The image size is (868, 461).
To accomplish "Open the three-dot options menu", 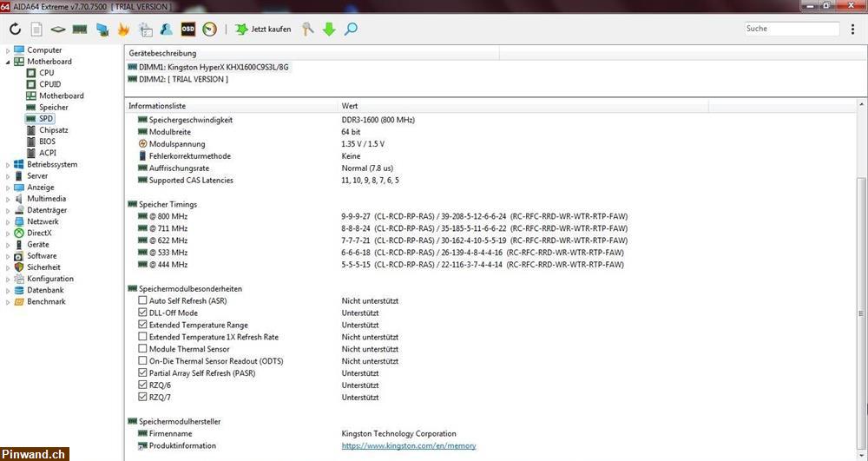I will (852, 30).
